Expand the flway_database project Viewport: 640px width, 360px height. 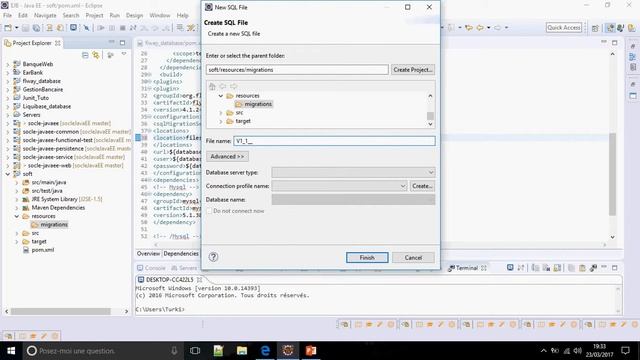point(7,81)
